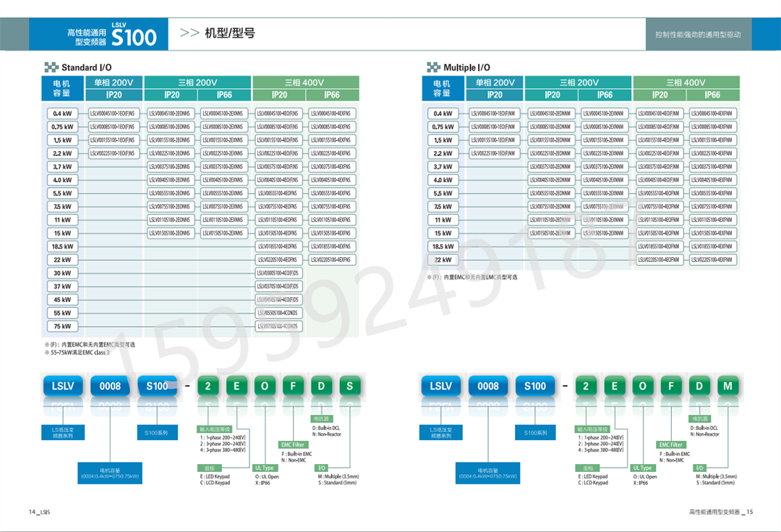This screenshot has height=532, width=781.
Task: Select model LSLV0022S100-4EO(F)NS
Action: (x=278, y=153)
